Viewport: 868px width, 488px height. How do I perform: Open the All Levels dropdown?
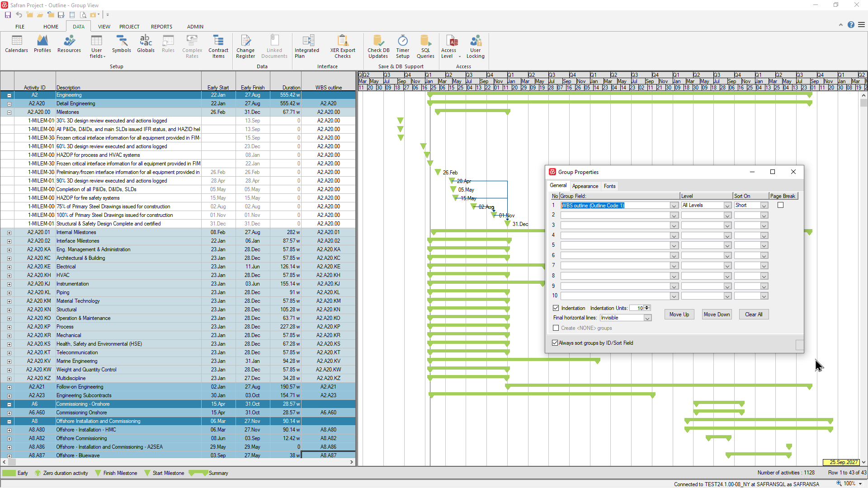(727, 206)
